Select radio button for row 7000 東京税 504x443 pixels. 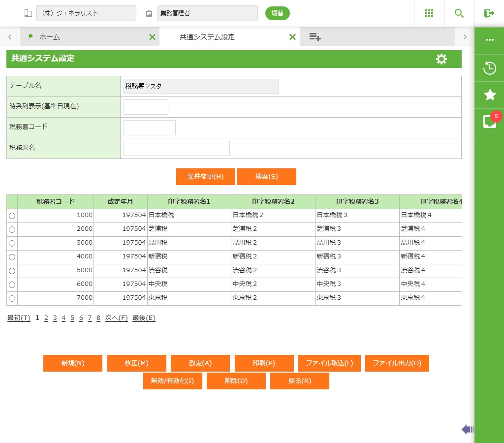click(12, 298)
